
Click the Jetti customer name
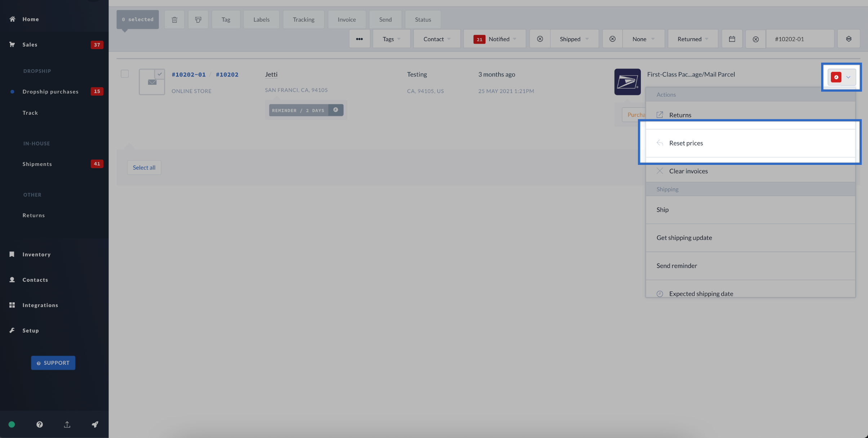(x=271, y=74)
